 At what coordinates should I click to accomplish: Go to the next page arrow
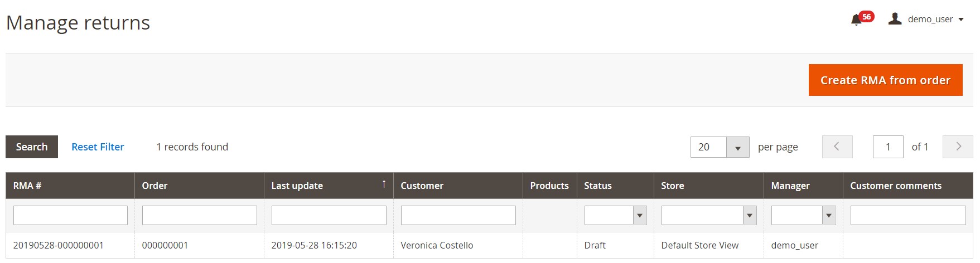(x=958, y=147)
